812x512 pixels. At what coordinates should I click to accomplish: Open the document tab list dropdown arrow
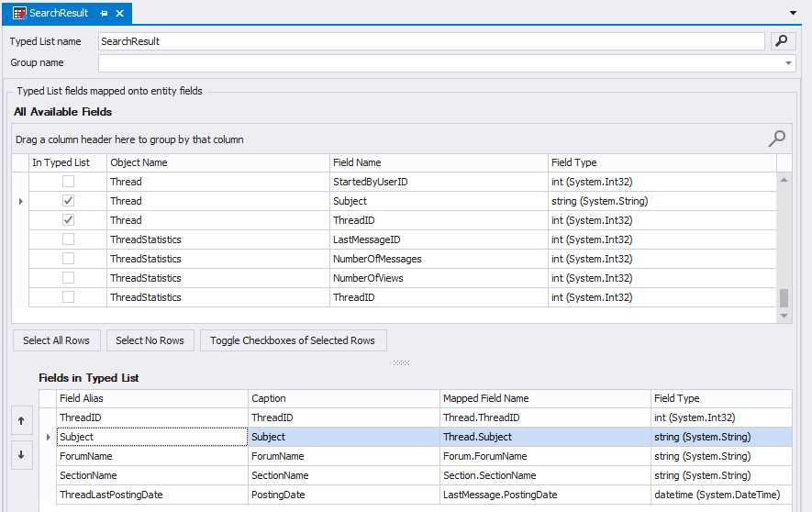793,13
